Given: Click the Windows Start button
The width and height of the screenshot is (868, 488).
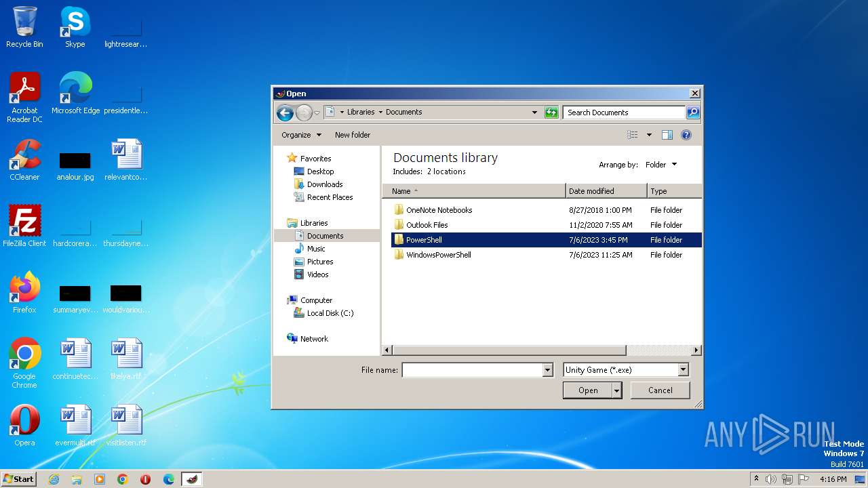Looking at the screenshot, I should click(x=19, y=479).
